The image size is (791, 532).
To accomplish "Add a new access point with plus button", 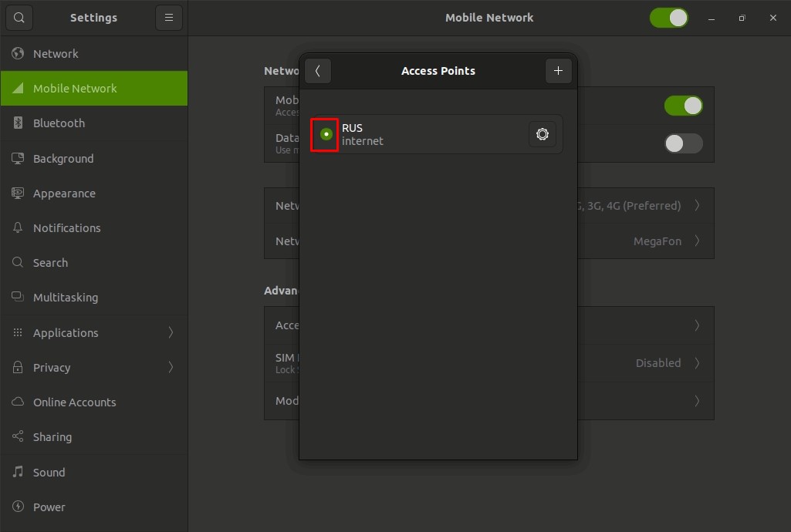I will click(x=558, y=71).
